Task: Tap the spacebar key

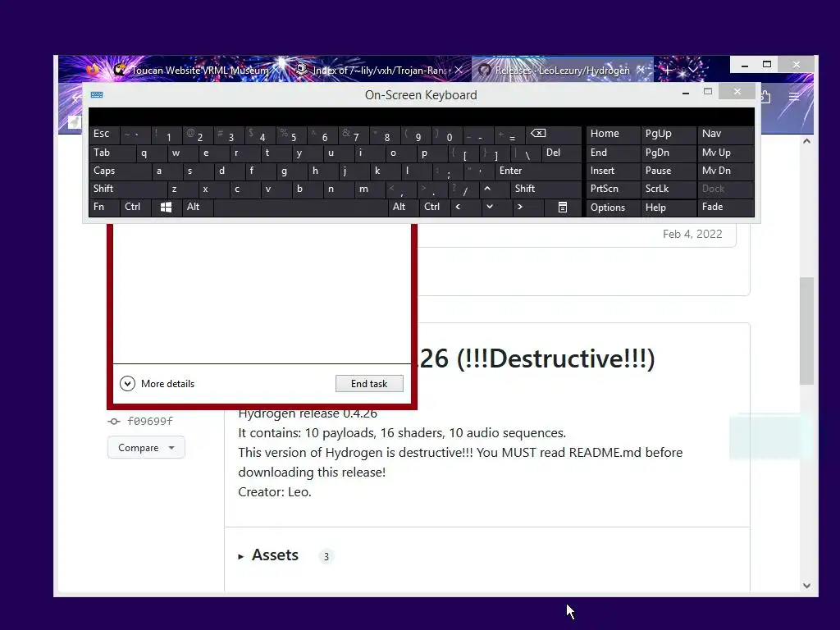Action: 300,207
